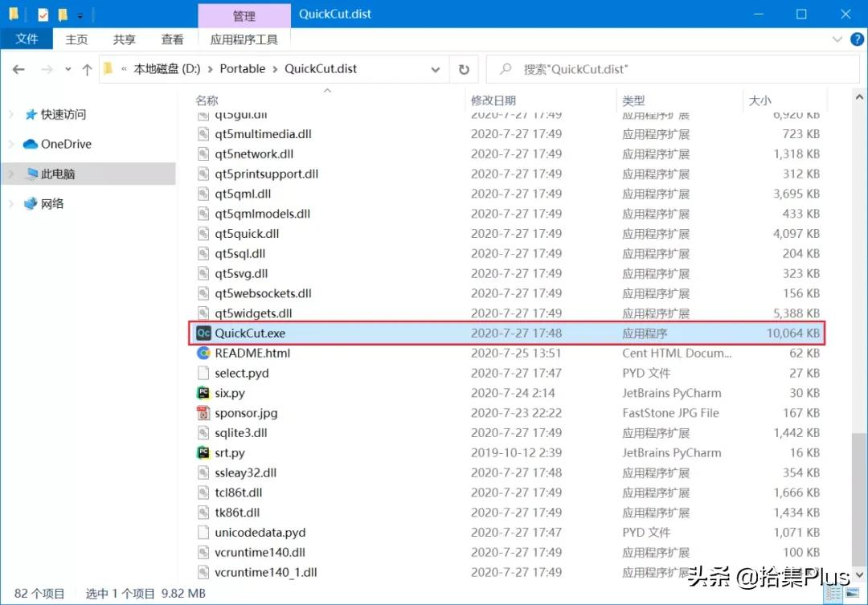
Task: Refresh the QuickCut.dist folder view
Action: [464, 69]
